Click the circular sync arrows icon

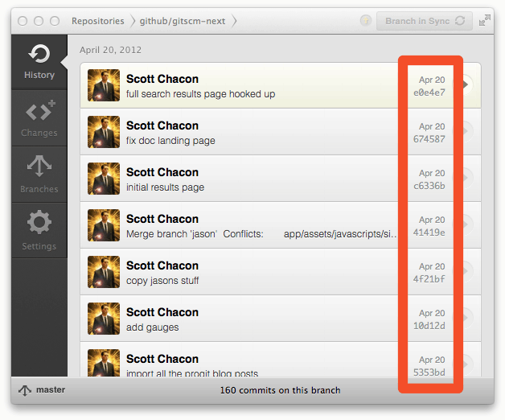pos(460,21)
